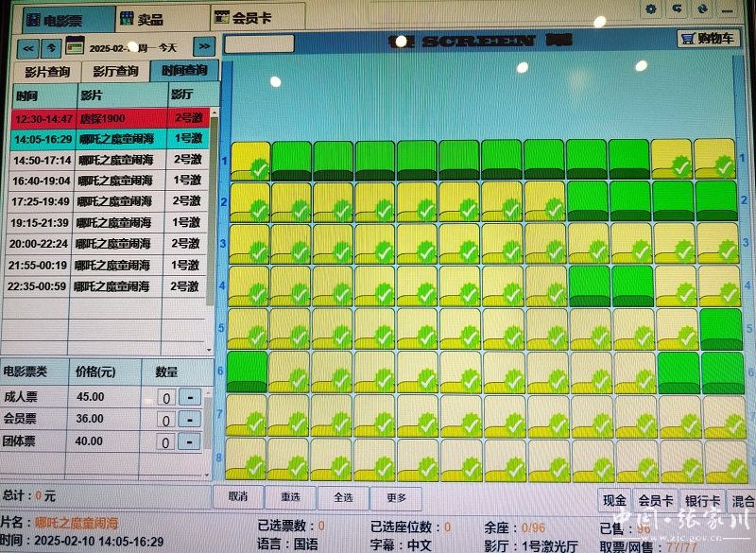Advance to next date with the >> arrow

tap(203, 46)
